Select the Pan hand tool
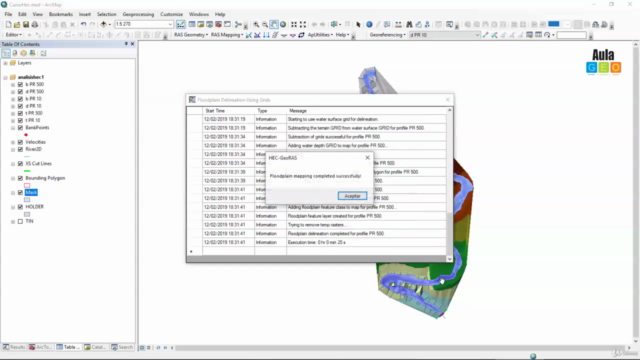Viewport: 640px width, 360px height. [x=274, y=24]
